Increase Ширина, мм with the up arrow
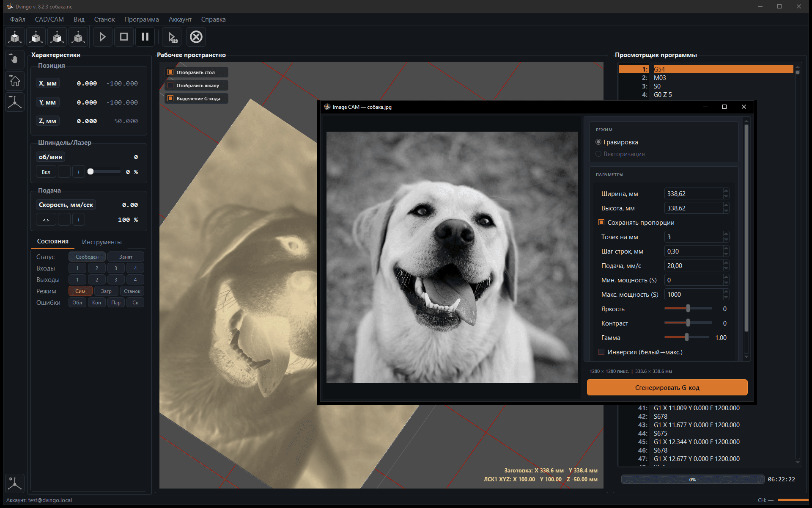This screenshot has width=812, height=508. point(726,191)
